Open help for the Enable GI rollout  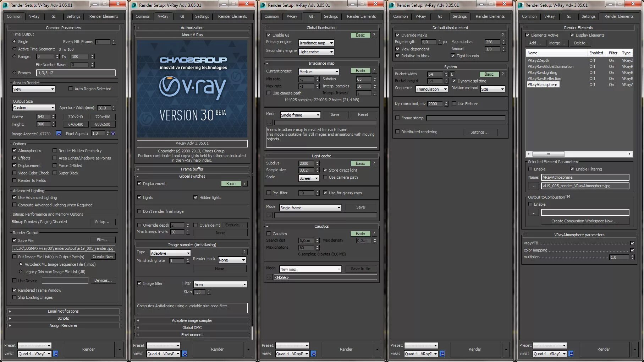coord(374,35)
